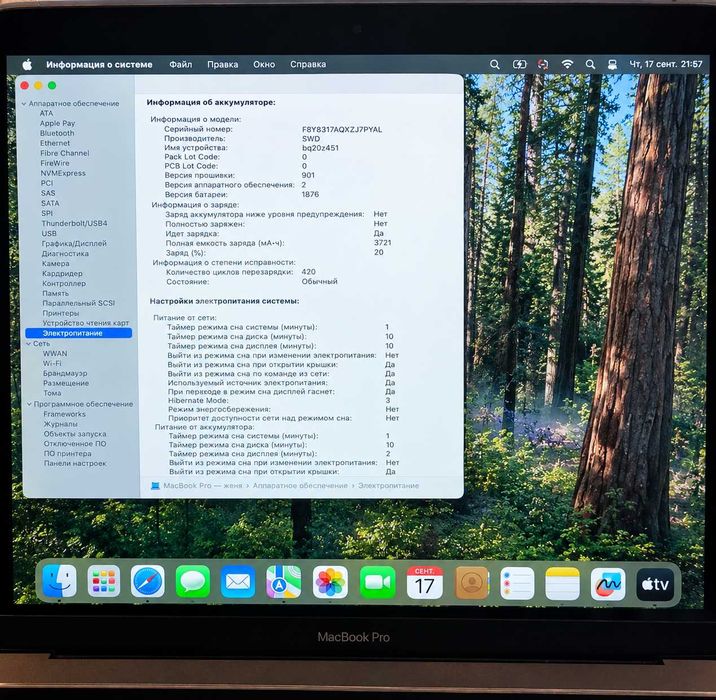The image size is (716, 700).
Task: Select Bluetooth in the sidebar
Action: click(57, 133)
